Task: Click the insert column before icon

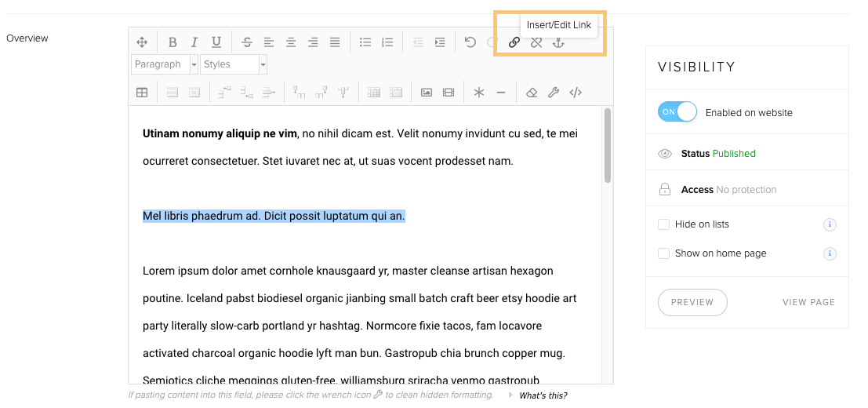Action: (299, 93)
